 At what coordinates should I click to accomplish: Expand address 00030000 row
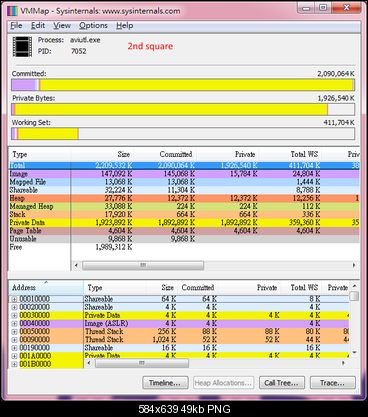point(14,316)
